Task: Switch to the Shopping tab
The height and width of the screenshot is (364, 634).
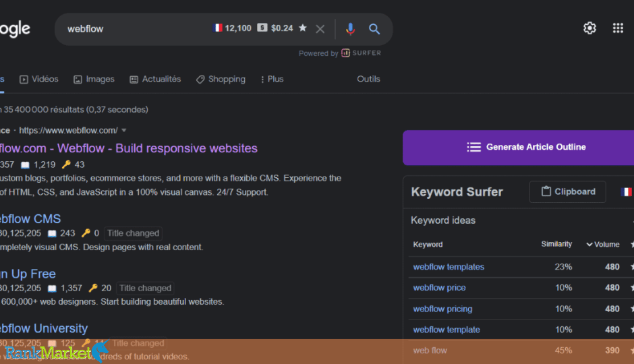Action: click(221, 79)
